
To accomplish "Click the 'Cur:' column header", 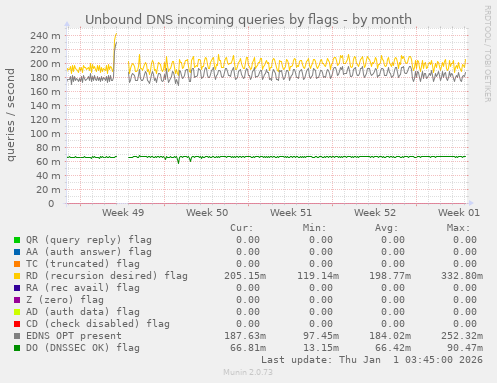I will [242, 228].
